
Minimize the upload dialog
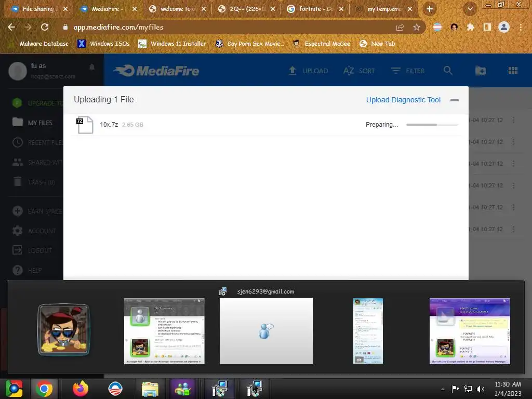(454, 100)
